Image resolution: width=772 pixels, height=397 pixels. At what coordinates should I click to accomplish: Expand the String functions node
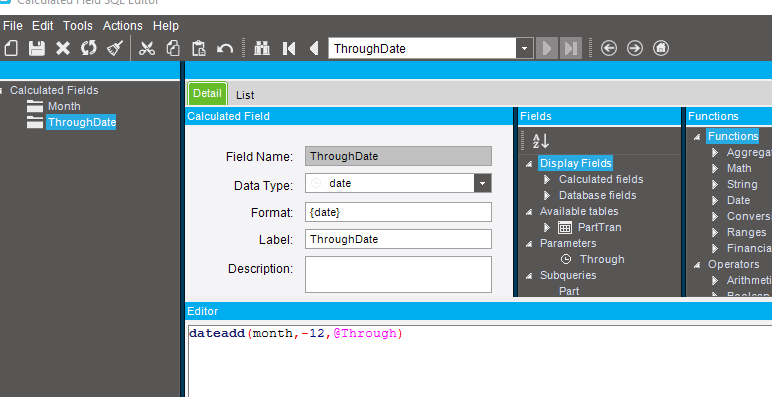coord(715,185)
